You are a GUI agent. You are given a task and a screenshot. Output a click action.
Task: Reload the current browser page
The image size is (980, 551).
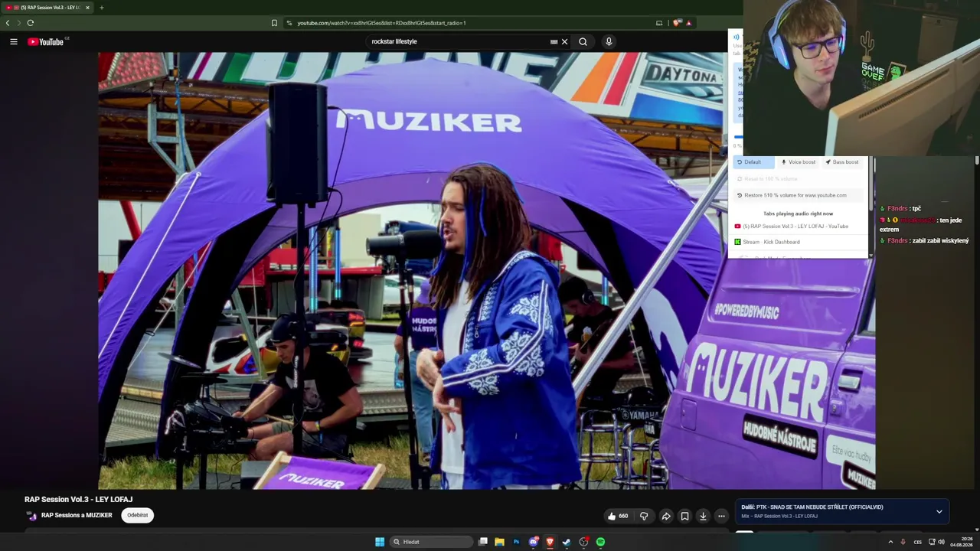[x=31, y=23]
